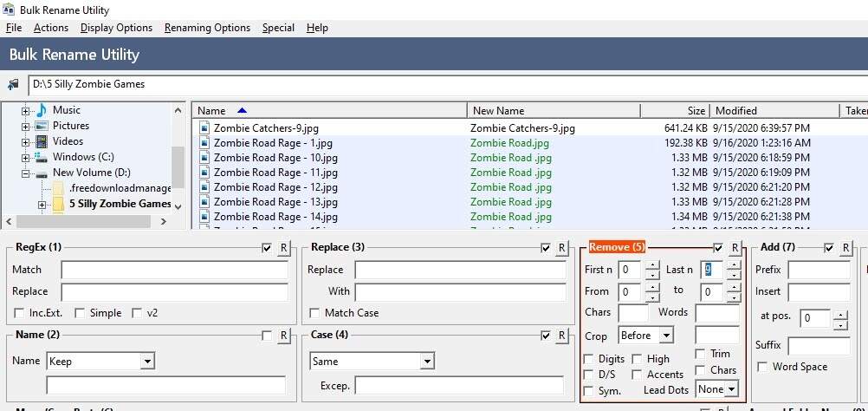Click the R reset button in RegEx panel

pyautogui.click(x=283, y=249)
